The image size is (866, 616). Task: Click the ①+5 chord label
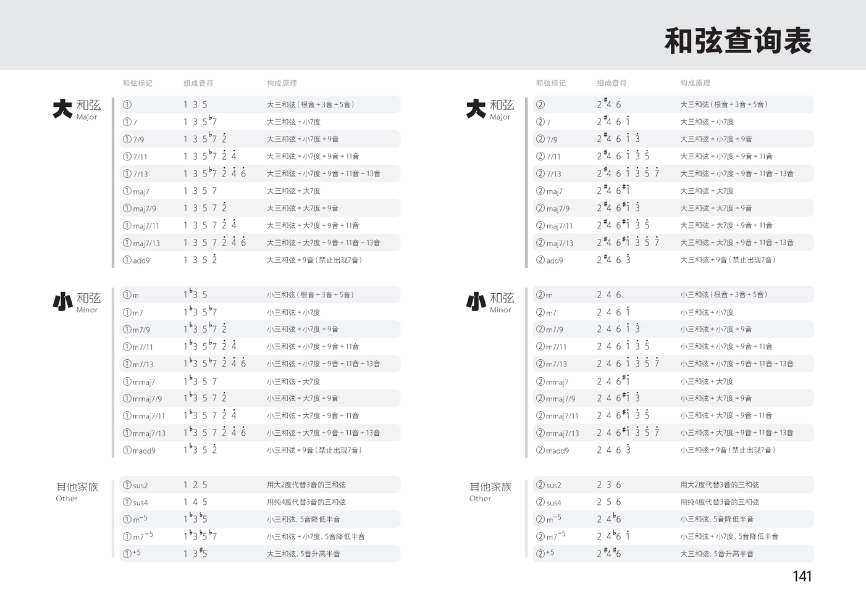(132, 553)
